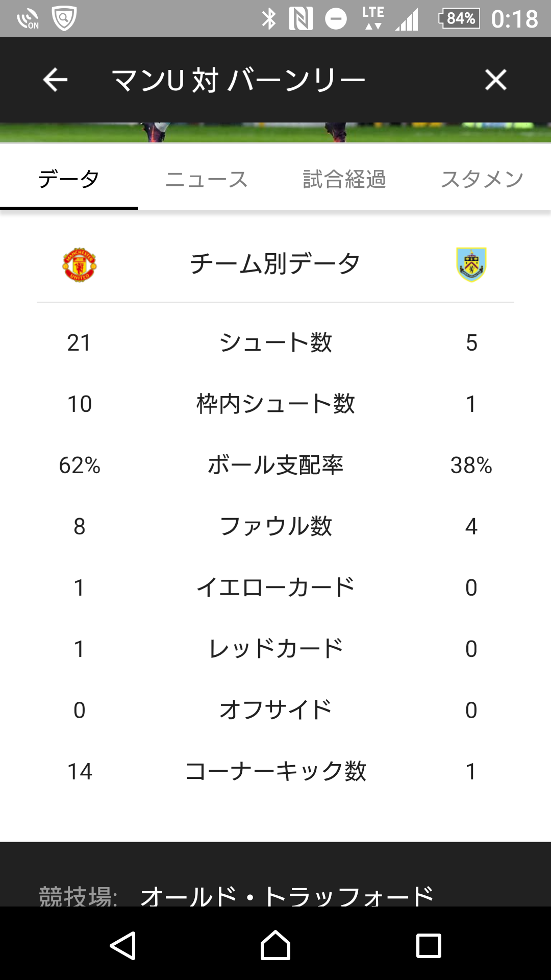Screen dimensions: 551x980
Task: Open Android recent apps button
Action: point(429,945)
